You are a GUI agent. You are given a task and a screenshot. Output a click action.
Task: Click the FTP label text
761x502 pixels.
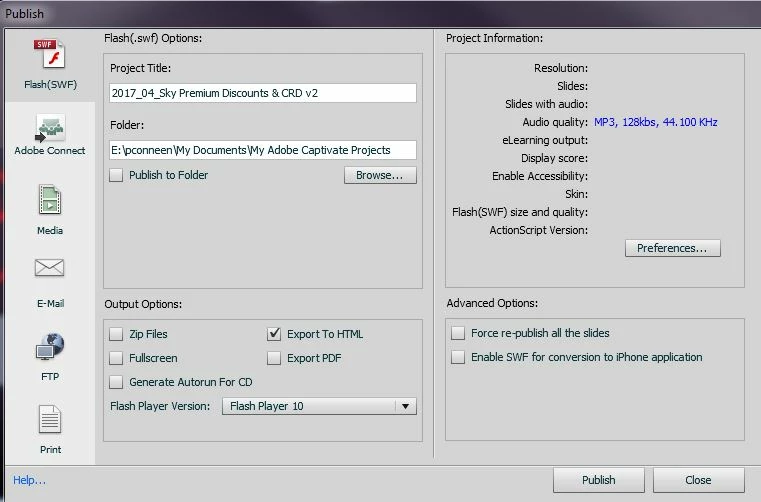50,377
